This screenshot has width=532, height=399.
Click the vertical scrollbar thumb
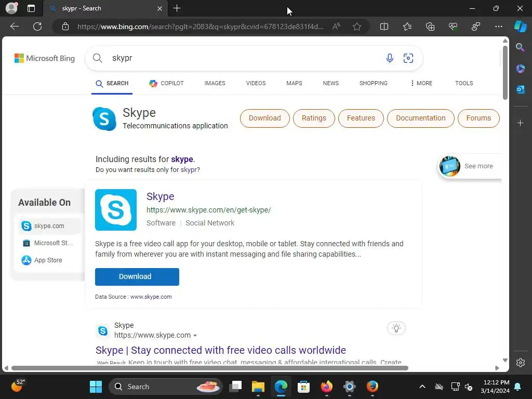pos(505,72)
